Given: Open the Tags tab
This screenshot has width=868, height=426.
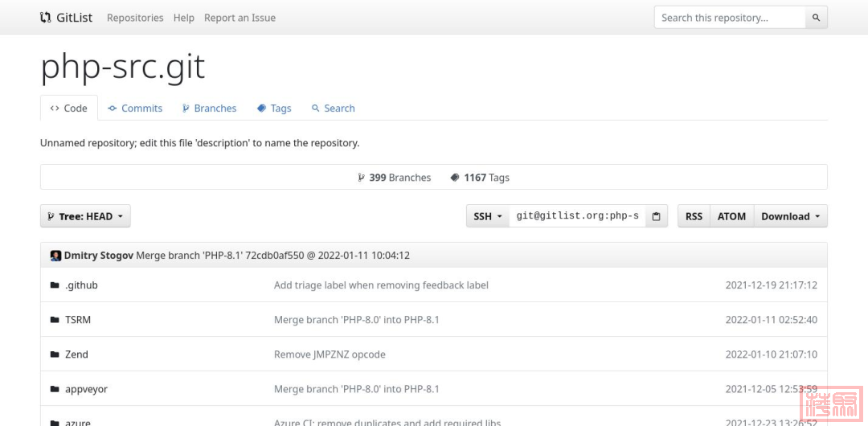Looking at the screenshot, I should (x=274, y=109).
